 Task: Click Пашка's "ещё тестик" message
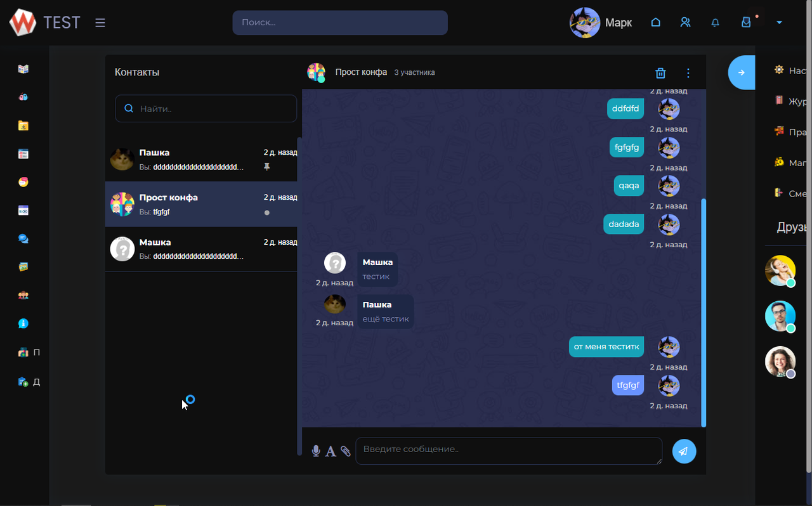386,312
